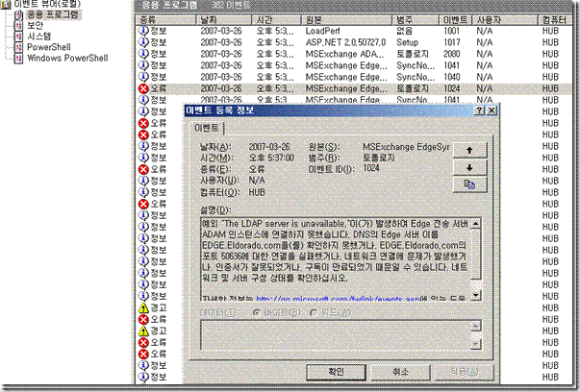
Task: Select the 이벤트 뷰어(로컬) root node icon
Action: (x=5, y=5)
